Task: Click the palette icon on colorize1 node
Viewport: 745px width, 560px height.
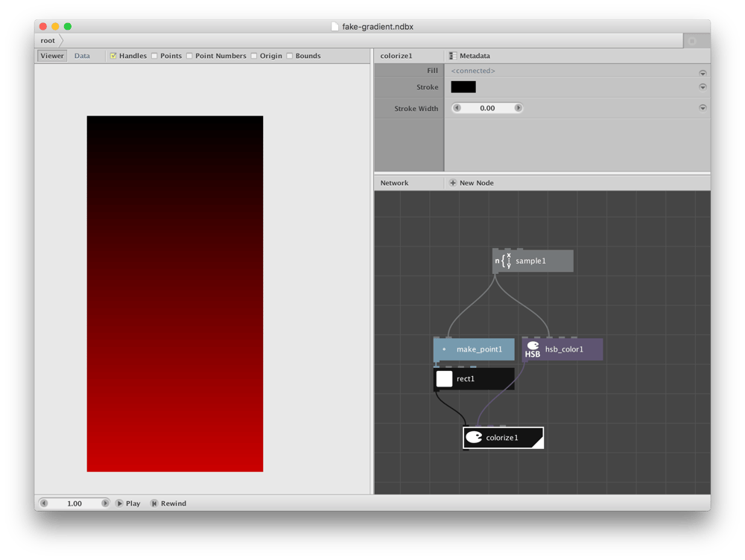Action: 474,437
